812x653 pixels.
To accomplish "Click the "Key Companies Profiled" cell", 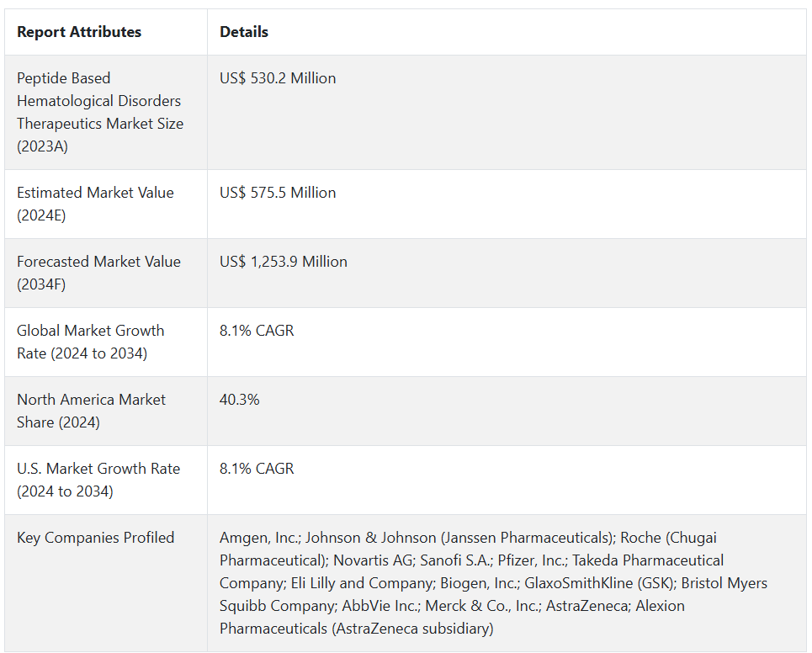I will click(96, 538).
